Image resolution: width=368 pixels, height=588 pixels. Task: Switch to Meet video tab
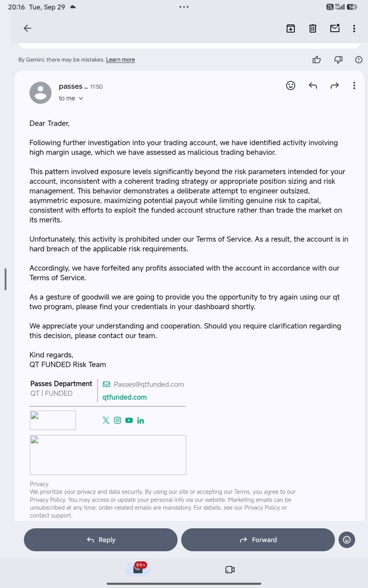point(230,569)
